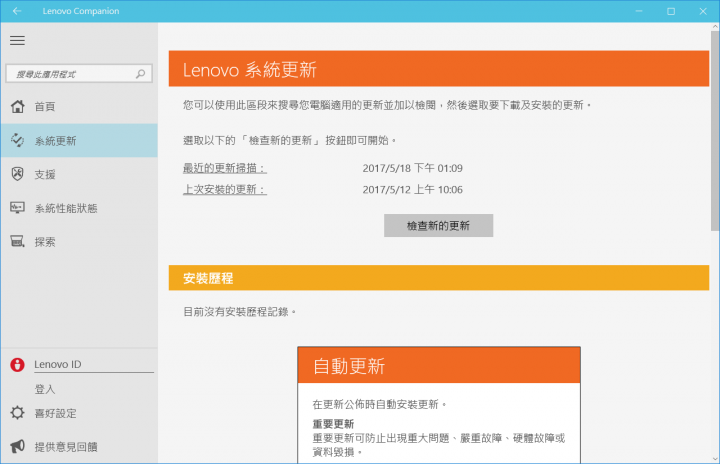
Task: Click the 目前沒有安裝歷程記錄 text
Action: (239, 312)
